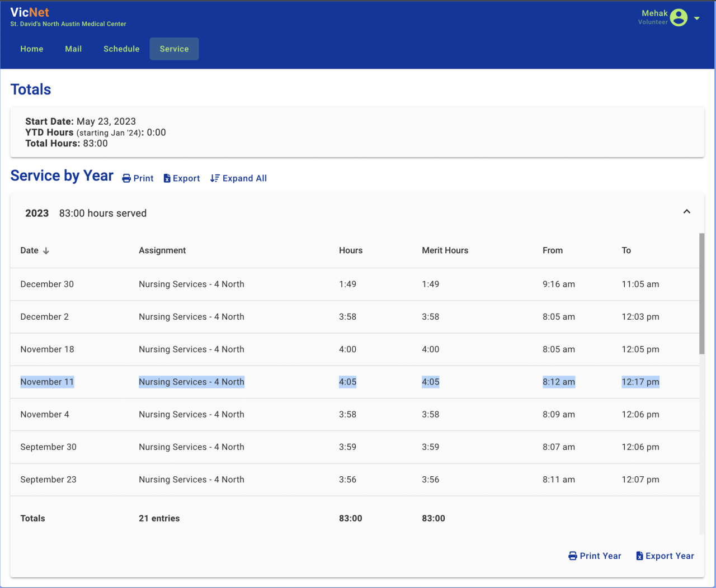Image resolution: width=716 pixels, height=588 pixels.
Task: Go to the Home tab
Action: coord(32,49)
